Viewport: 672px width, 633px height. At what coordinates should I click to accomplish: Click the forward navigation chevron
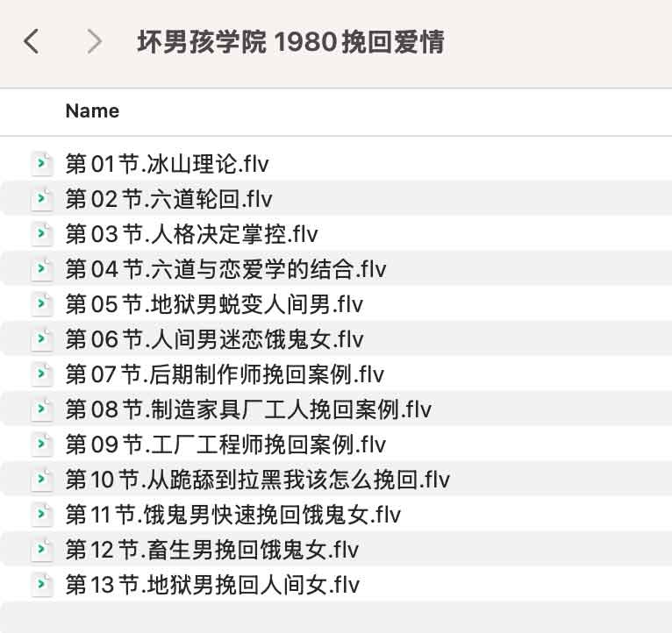[95, 41]
